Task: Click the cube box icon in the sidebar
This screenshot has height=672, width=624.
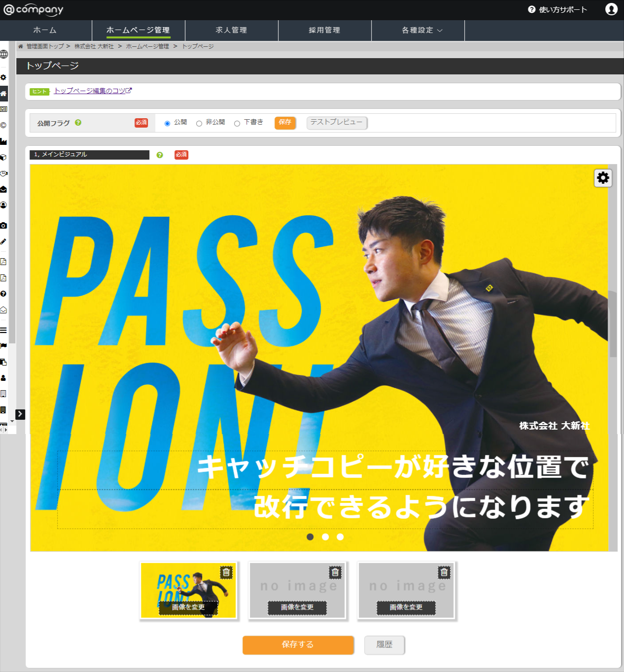Action: (x=3, y=158)
